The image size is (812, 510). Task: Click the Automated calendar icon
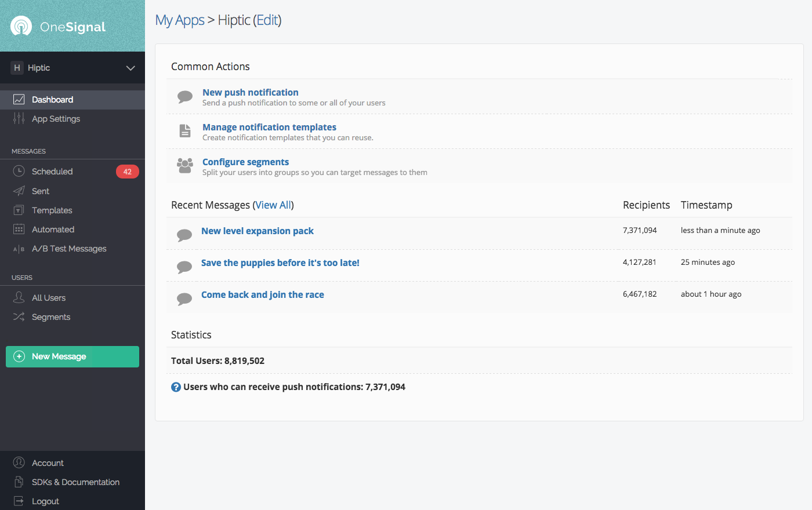coord(19,230)
